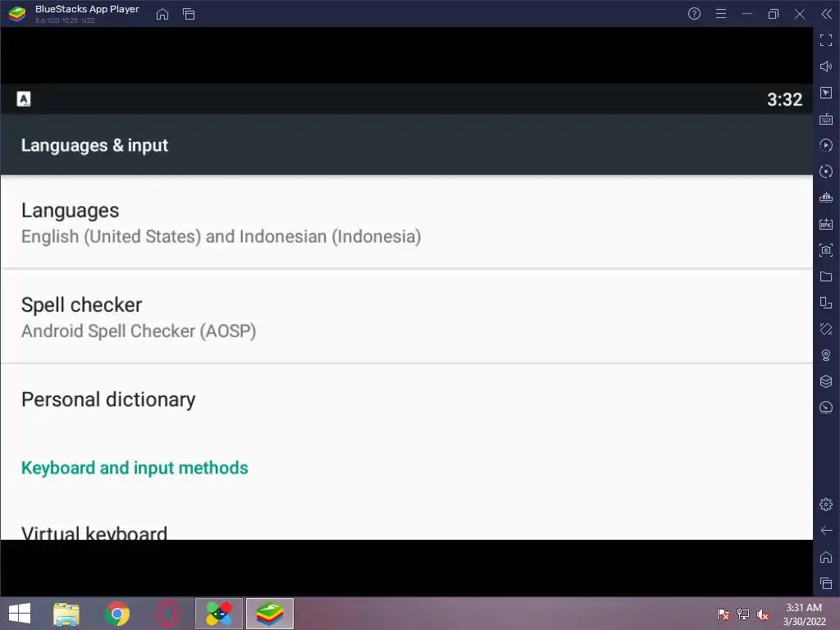Click the 'Languages & input' page title
Image resolution: width=840 pixels, height=630 pixels.
click(x=94, y=145)
